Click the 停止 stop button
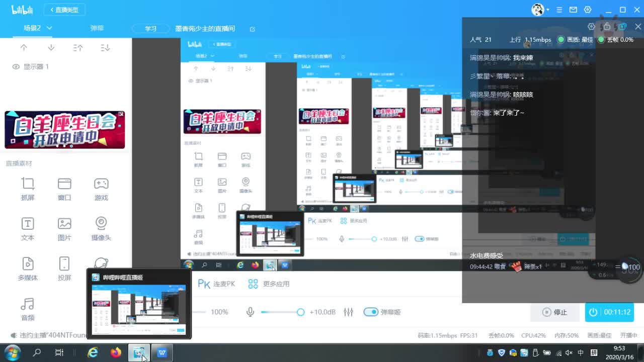Image resolution: width=644 pixels, height=362 pixels. (554, 312)
